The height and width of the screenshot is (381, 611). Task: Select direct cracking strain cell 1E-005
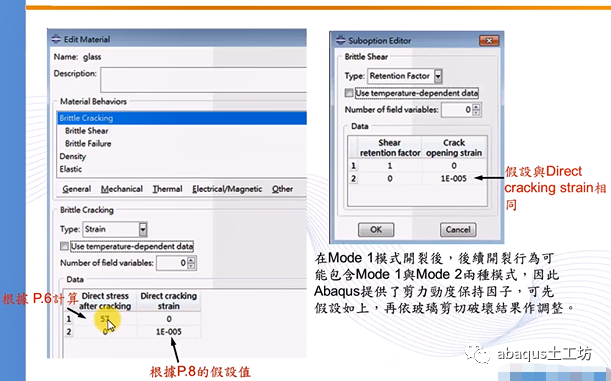pyautogui.click(x=169, y=332)
